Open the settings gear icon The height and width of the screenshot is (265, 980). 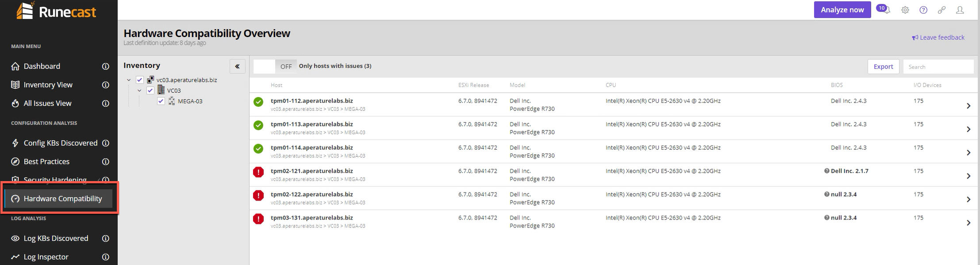[x=905, y=10]
